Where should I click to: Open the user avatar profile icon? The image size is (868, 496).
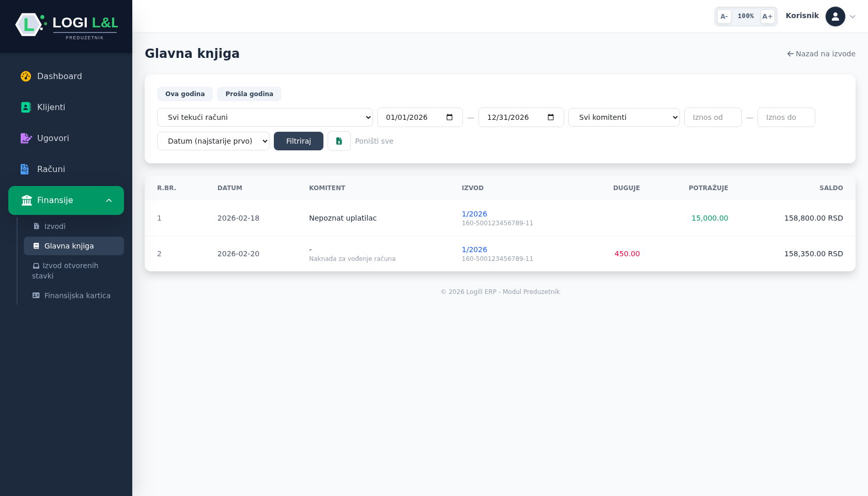835,17
